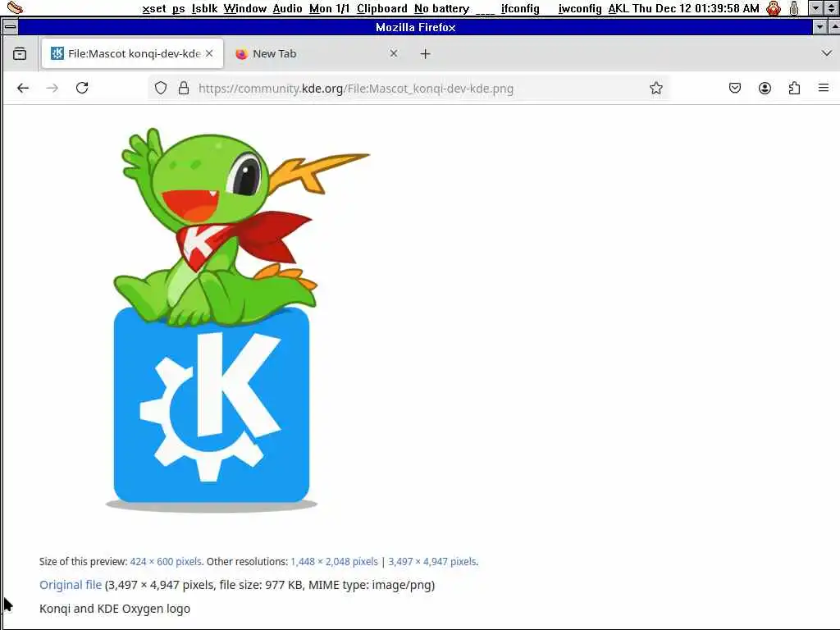This screenshot has height=630, width=840.
Task: Click the URL address bar
Action: pos(410,89)
